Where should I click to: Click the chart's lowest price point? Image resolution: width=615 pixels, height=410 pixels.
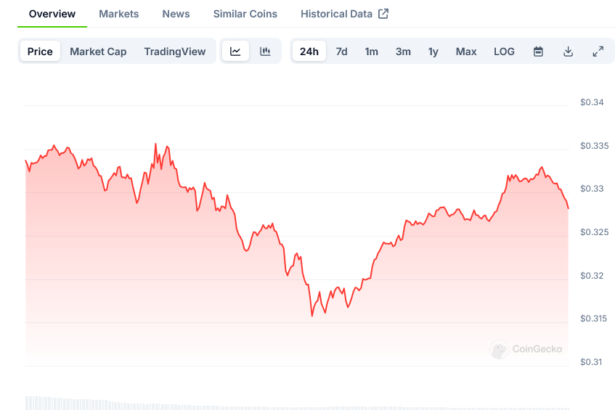(312, 315)
